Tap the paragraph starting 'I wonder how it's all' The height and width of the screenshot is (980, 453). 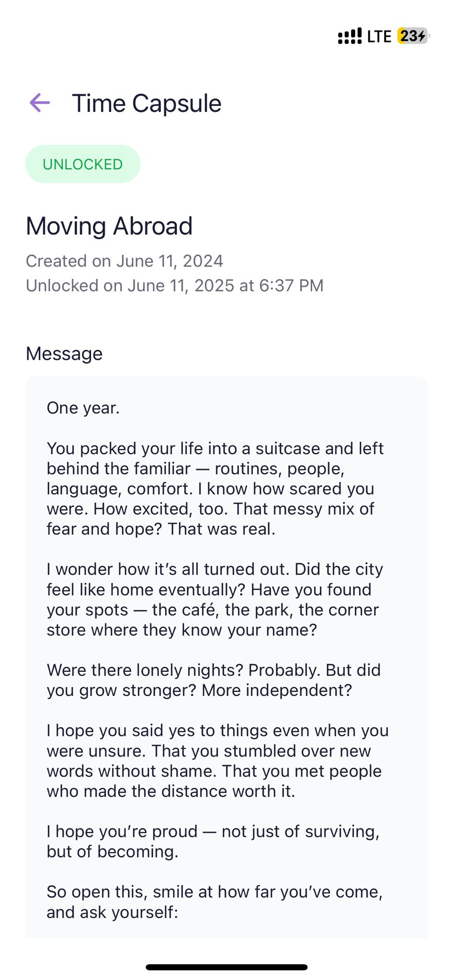pos(215,600)
